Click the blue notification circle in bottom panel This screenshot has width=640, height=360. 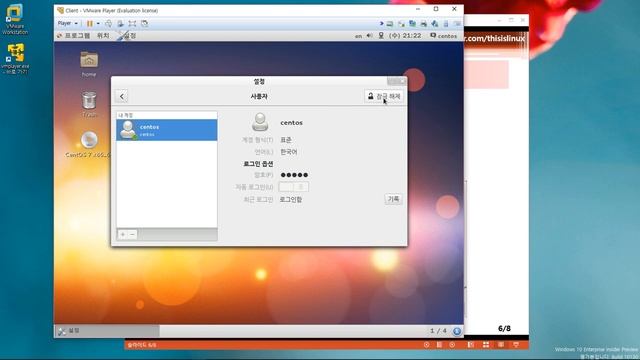[x=457, y=331]
